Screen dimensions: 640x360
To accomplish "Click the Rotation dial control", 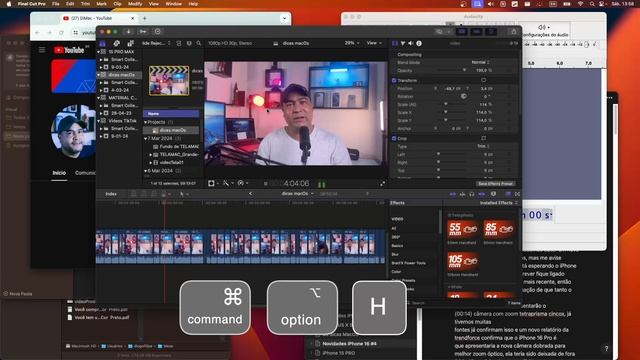I will click(x=463, y=96).
